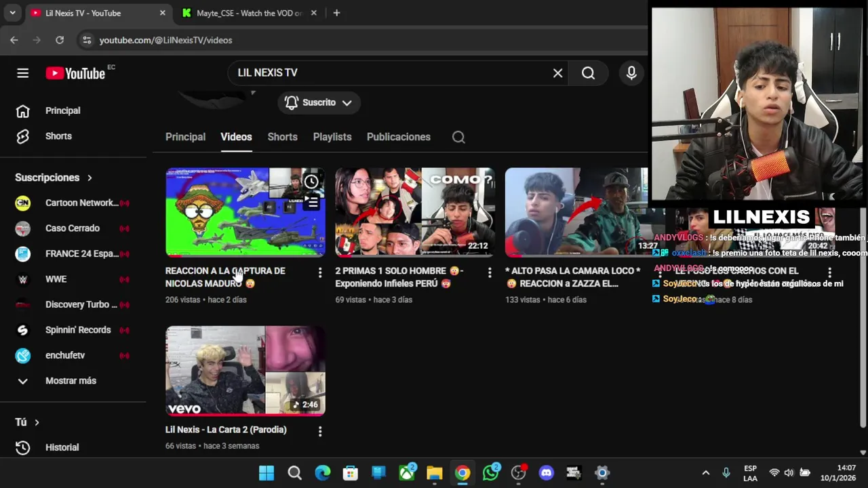Screen dimensions: 868x488
Task: Open enchufetv subscription
Action: click(73, 355)
